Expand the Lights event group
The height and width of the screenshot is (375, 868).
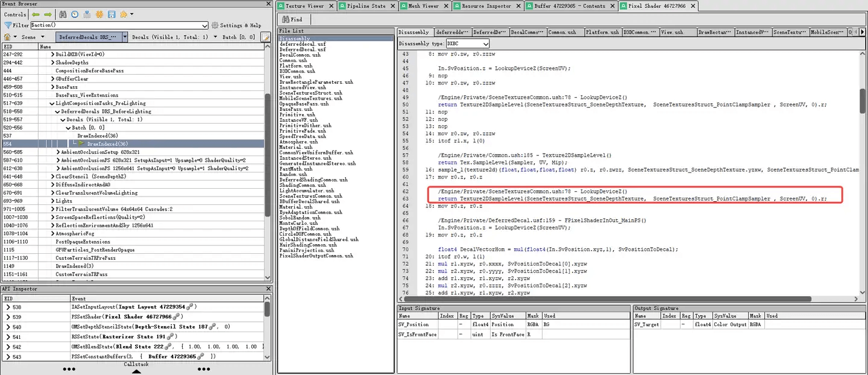[52, 201]
